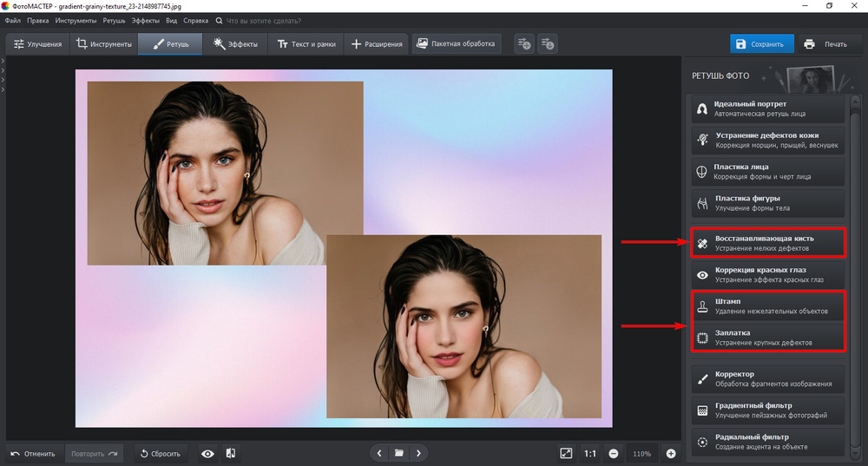Choose the Заплатка patch tool
The image size is (868, 466).
[x=767, y=337]
